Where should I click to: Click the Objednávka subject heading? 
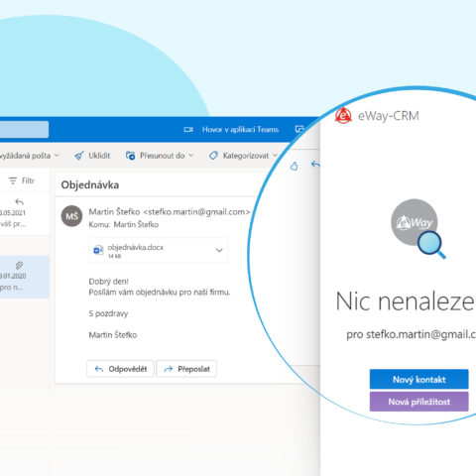90,184
